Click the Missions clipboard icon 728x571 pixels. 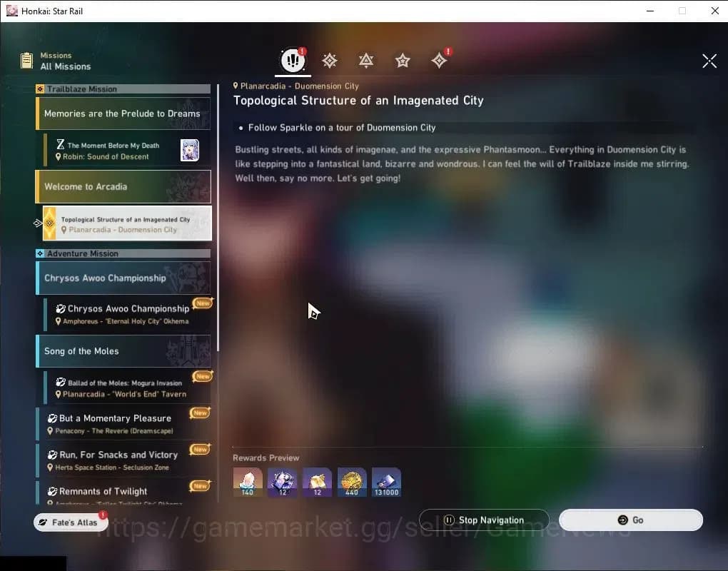(27, 61)
